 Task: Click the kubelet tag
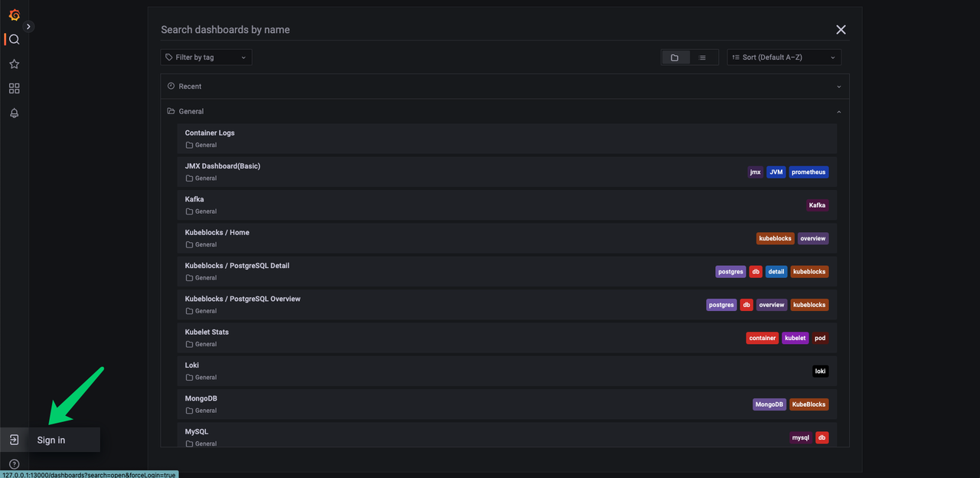(x=795, y=338)
